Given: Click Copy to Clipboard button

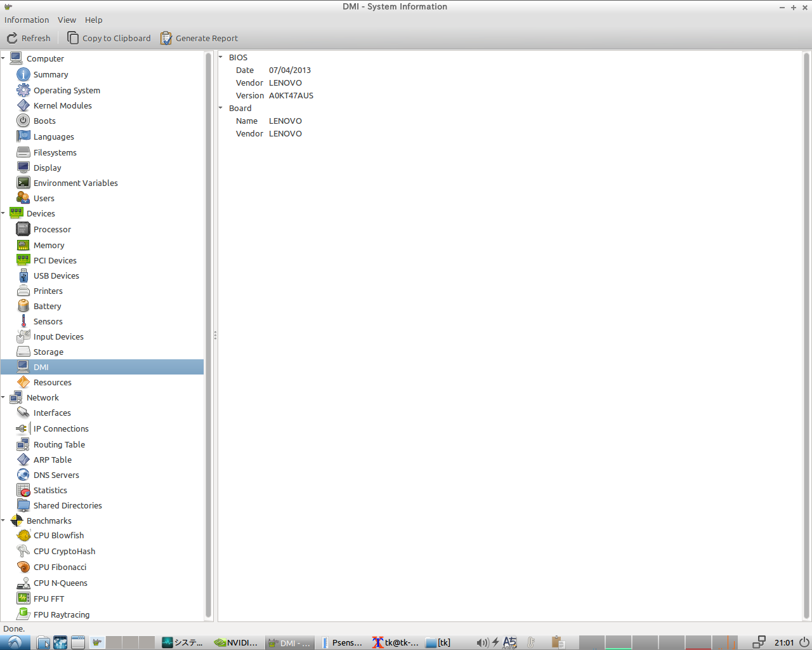Looking at the screenshot, I should point(109,38).
